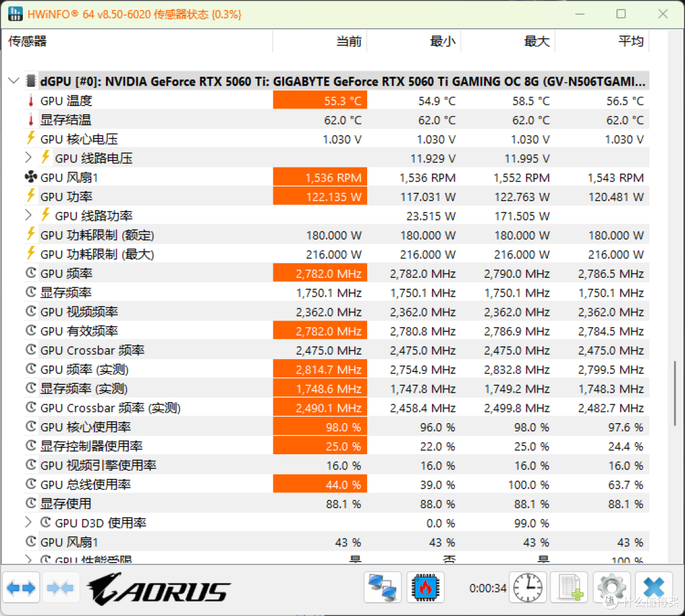Click the HWiNFO app icon in title bar
Image resolution: width=685 pixels, height=616 pixels.
point(15,14)
